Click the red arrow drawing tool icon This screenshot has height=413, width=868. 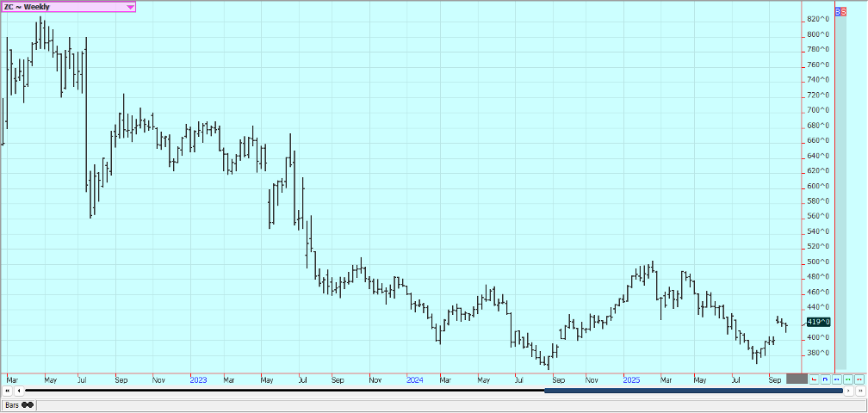click(x=815, y=379)
